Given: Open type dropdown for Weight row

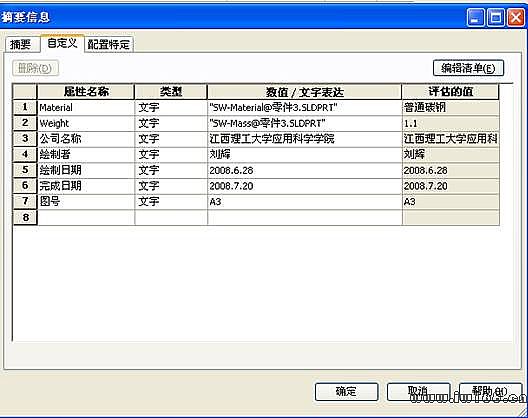Looking at the screenshot, I should pyautogui.click(x=171, y=123).
